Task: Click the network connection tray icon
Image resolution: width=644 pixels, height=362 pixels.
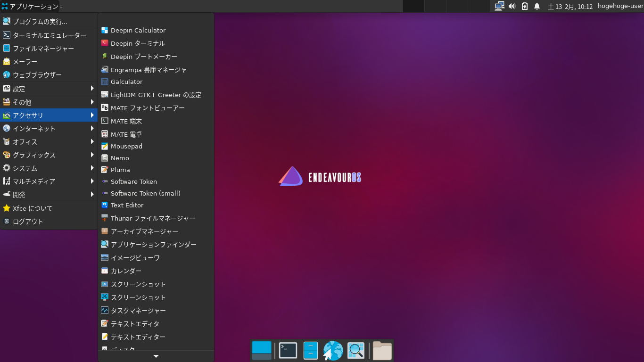Action: 499,6
